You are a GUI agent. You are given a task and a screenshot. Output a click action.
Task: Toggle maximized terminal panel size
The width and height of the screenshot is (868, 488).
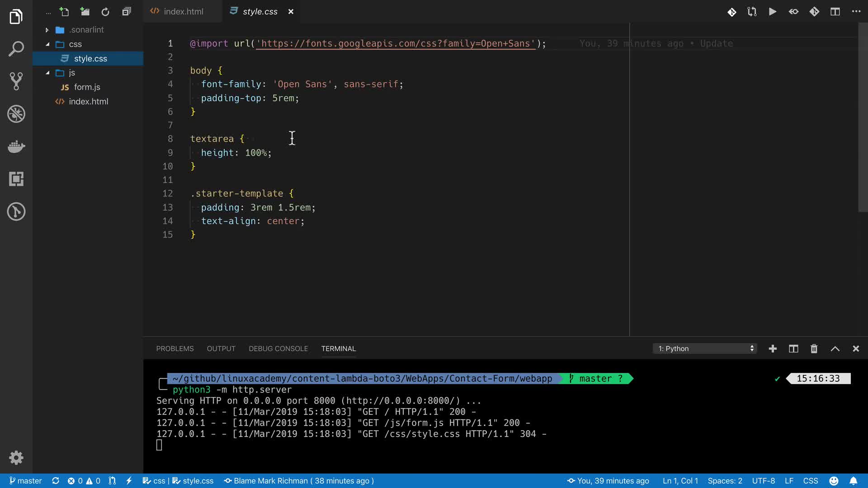click(x=835, y=348)
